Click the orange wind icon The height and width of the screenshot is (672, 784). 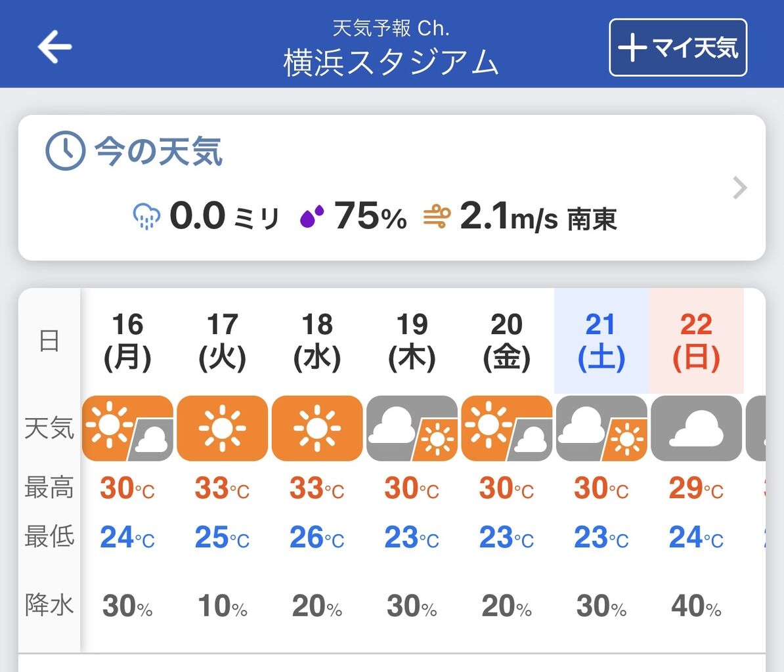coord(437,217)
